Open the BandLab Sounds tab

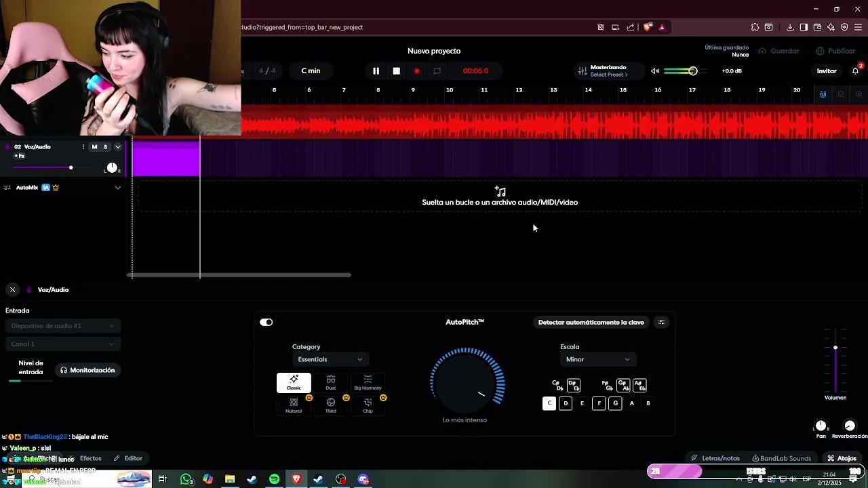781,459
